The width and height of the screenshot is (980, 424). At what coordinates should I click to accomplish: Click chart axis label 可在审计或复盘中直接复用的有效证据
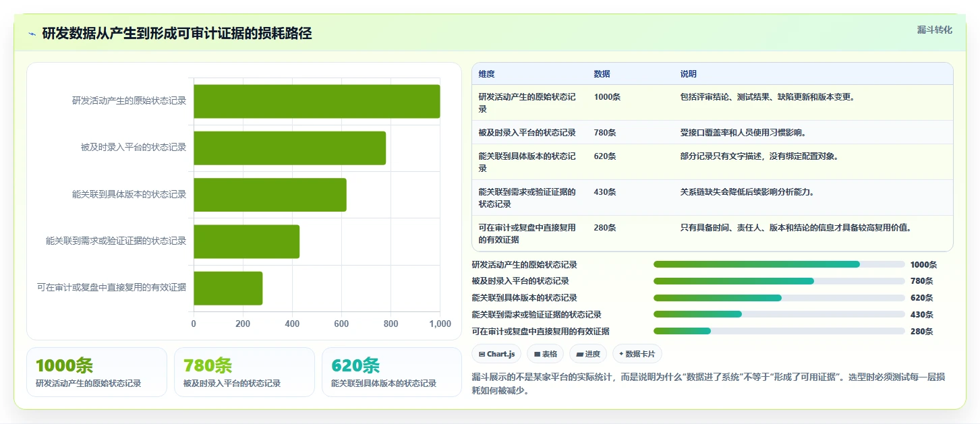[x=112, y=288]
